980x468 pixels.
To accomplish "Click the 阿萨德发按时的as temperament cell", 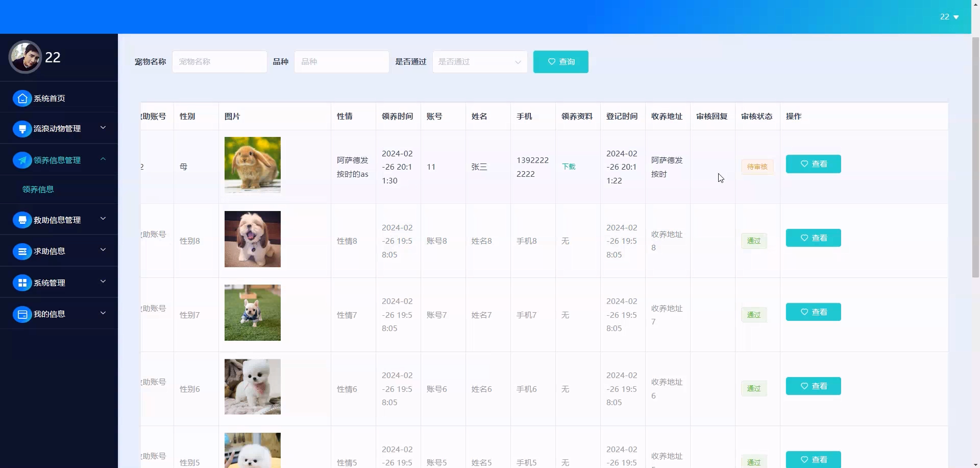I will [x=352, y=167].
